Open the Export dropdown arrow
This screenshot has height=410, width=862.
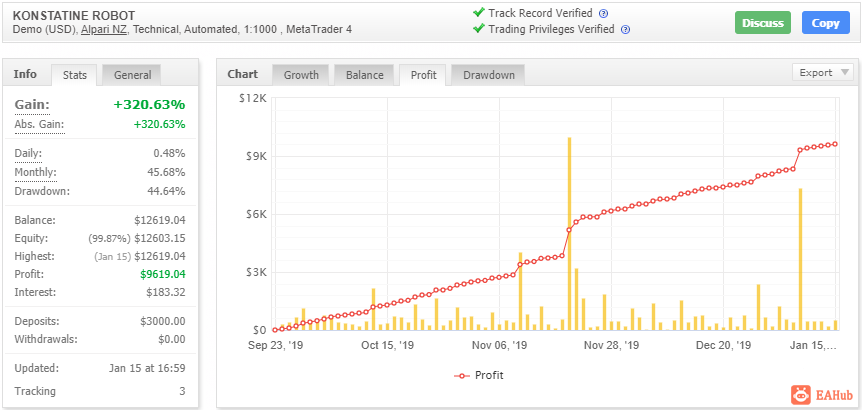pos(844,73)
